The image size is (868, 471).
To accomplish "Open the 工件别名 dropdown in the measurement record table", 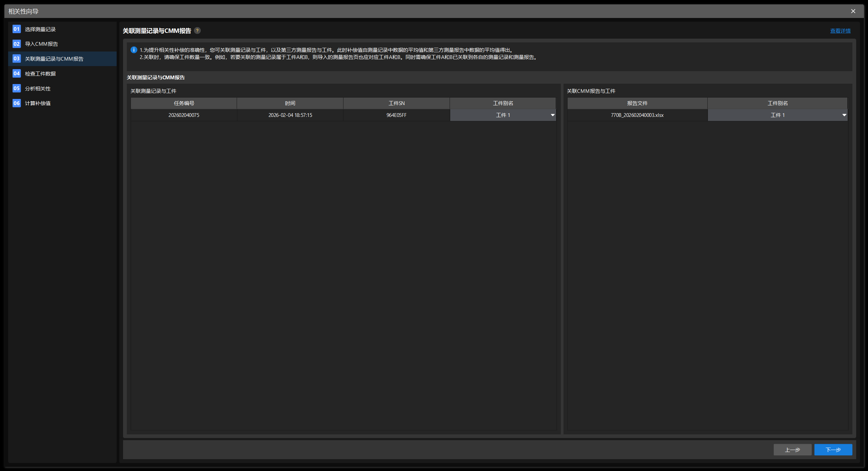I will [552, 115].
